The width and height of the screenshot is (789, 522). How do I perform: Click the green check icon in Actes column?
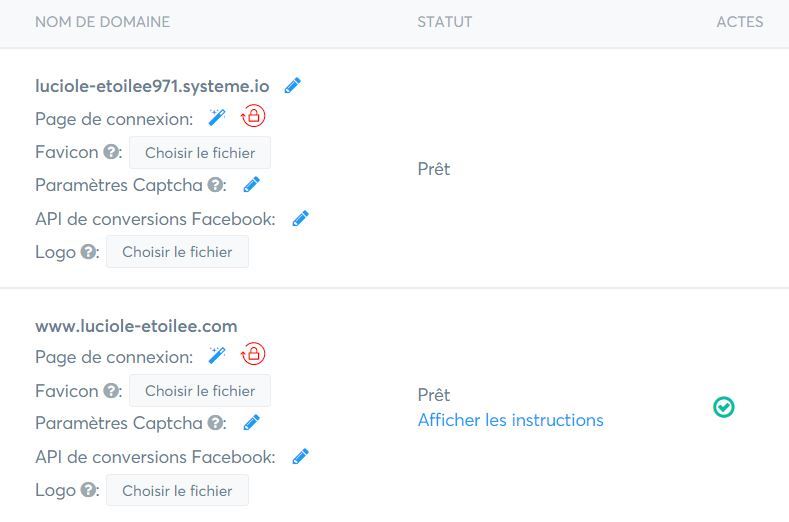[x=724, y=407]
